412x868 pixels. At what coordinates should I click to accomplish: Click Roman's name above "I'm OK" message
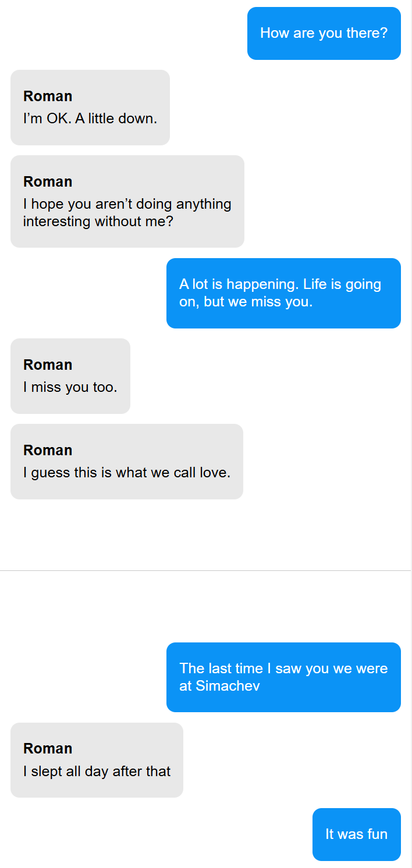click(x=48, y=97)
